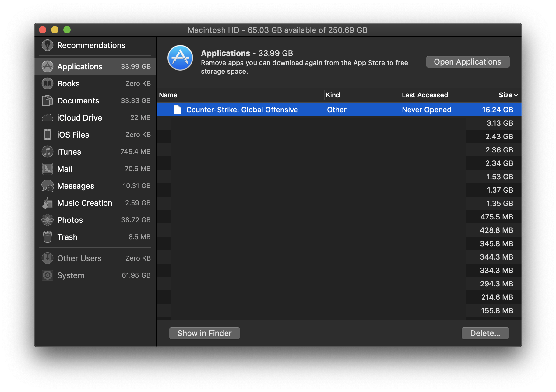Select the row sized 345.8 MB

pyautogui.click(x=339, y=243)
